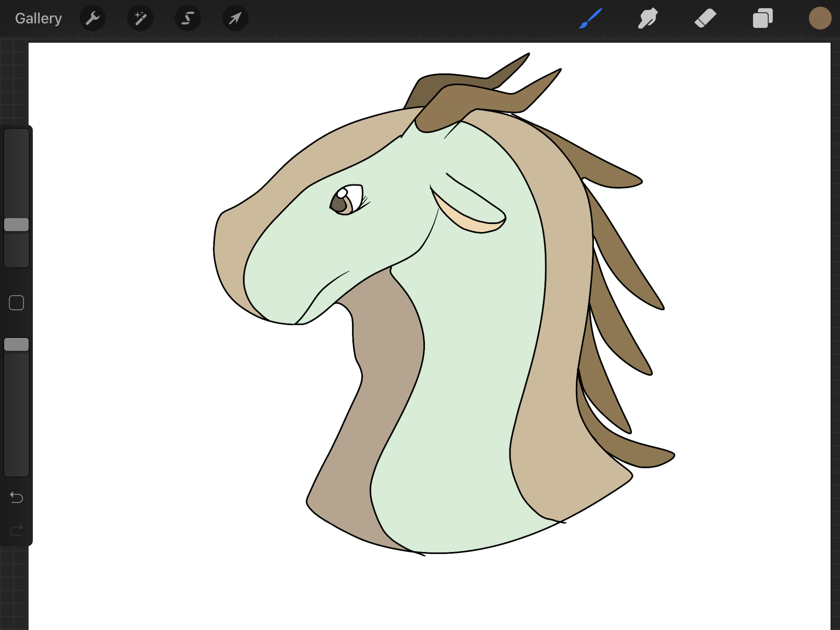Screen dimensions: 840x630
Task: Activate the Selection tool
Action: click(x=188, y=18)
